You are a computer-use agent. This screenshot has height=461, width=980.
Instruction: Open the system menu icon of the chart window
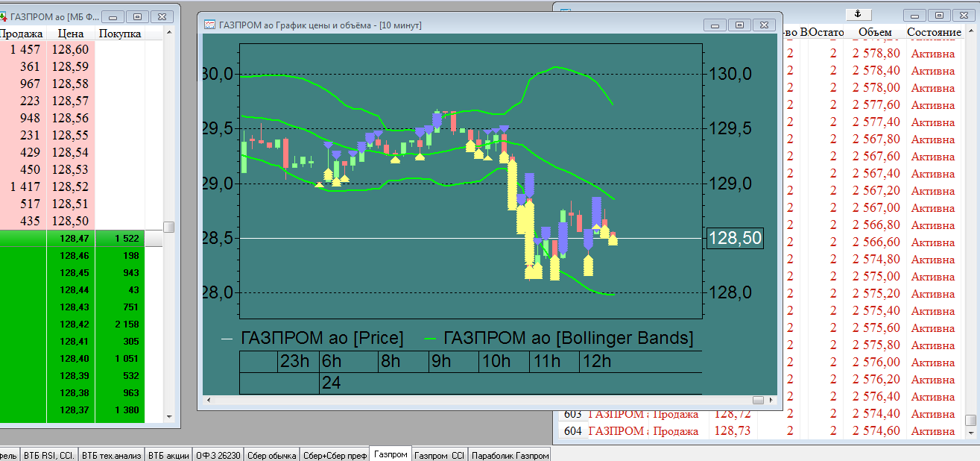click(209, 25)
